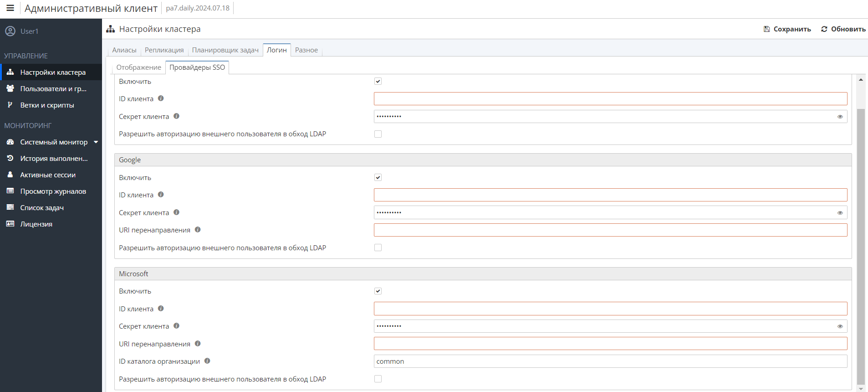
Task: Focus the Google ID клиента field
Action: (x=610, y=195)
